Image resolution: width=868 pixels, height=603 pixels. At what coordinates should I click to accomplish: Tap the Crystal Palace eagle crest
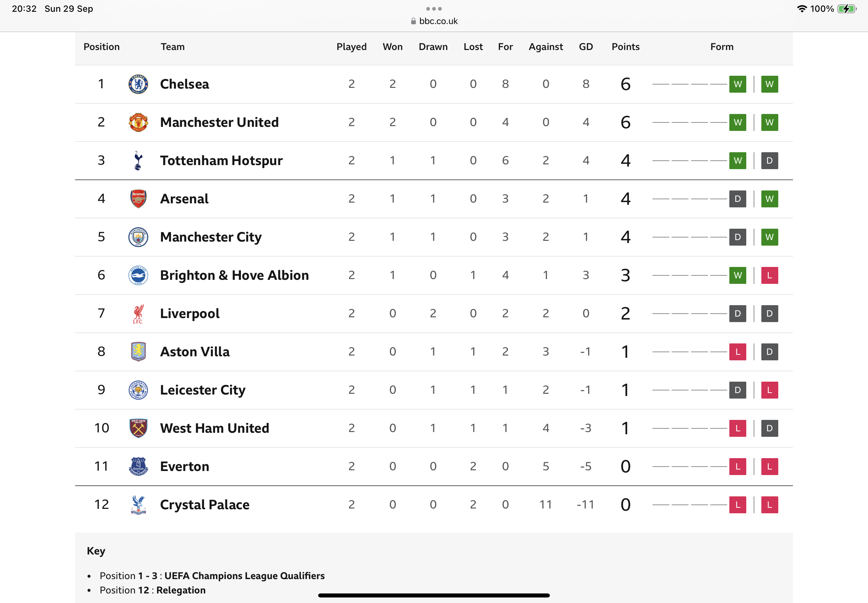click(138, 505)
